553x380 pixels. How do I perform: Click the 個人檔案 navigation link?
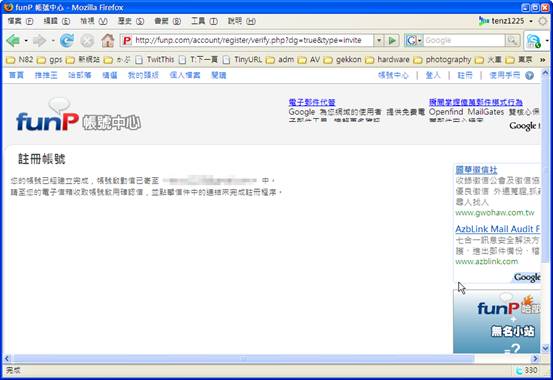[185, 75]
